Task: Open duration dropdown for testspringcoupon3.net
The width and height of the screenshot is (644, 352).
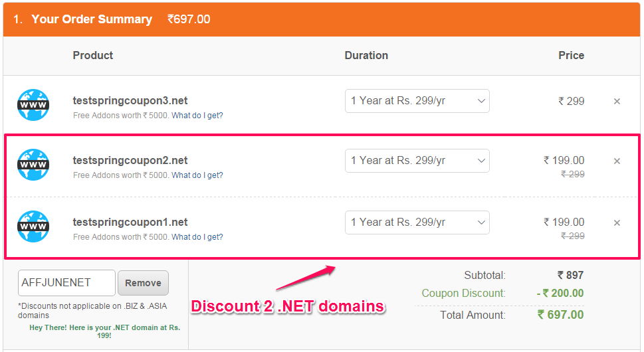Action: [x=417, y=101]
